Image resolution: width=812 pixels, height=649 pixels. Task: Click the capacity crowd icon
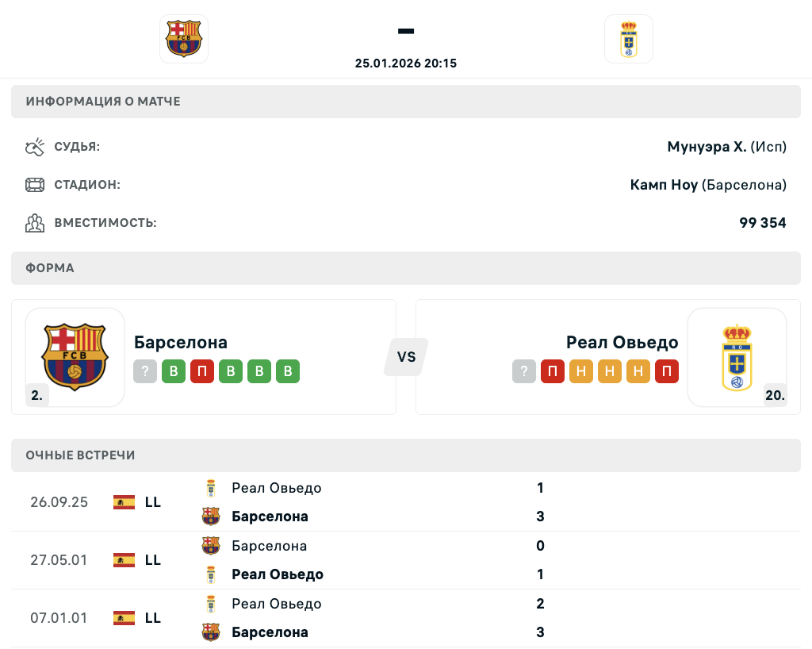(35, 223)
